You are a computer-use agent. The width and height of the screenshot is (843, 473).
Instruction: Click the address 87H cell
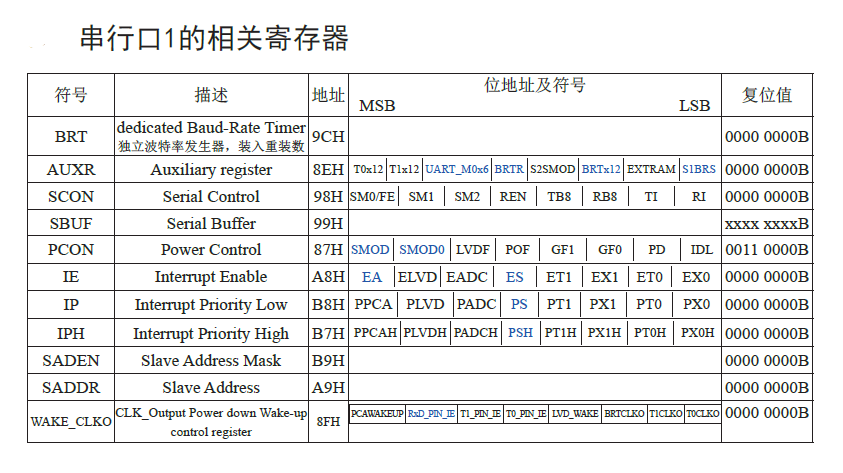[x=328, y=250]
